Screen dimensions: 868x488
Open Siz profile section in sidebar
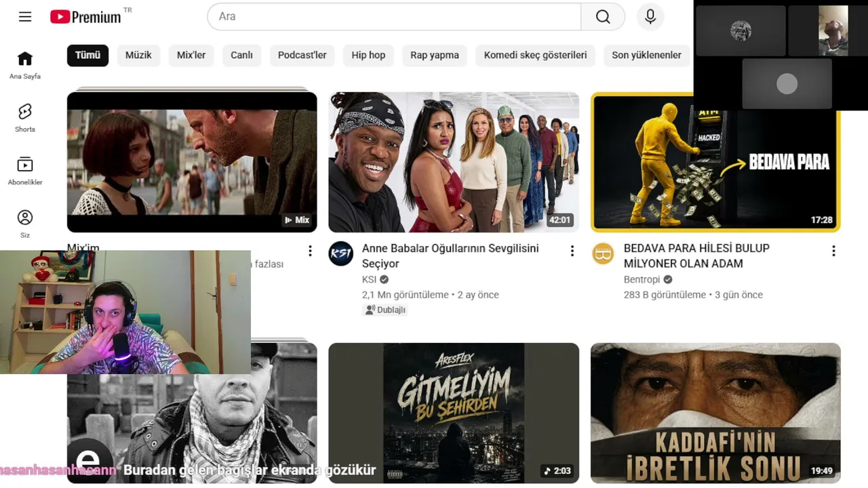(25, 224)
